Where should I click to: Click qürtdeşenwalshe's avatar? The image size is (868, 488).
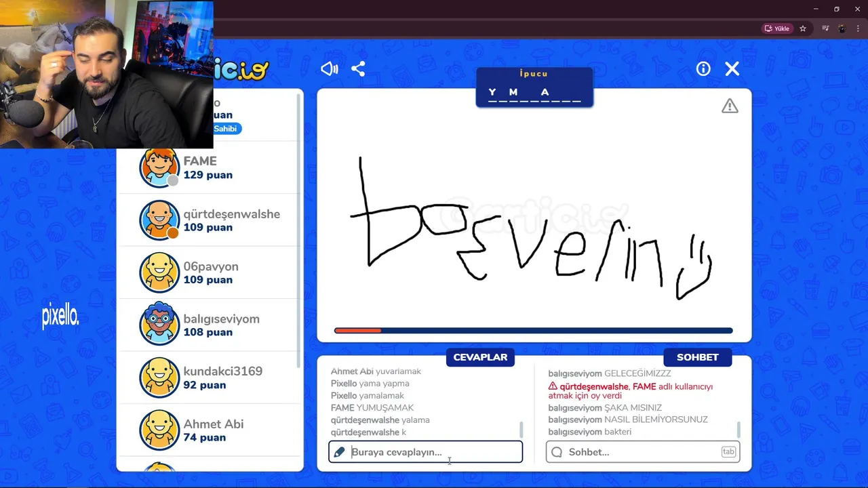click(159, 220)
